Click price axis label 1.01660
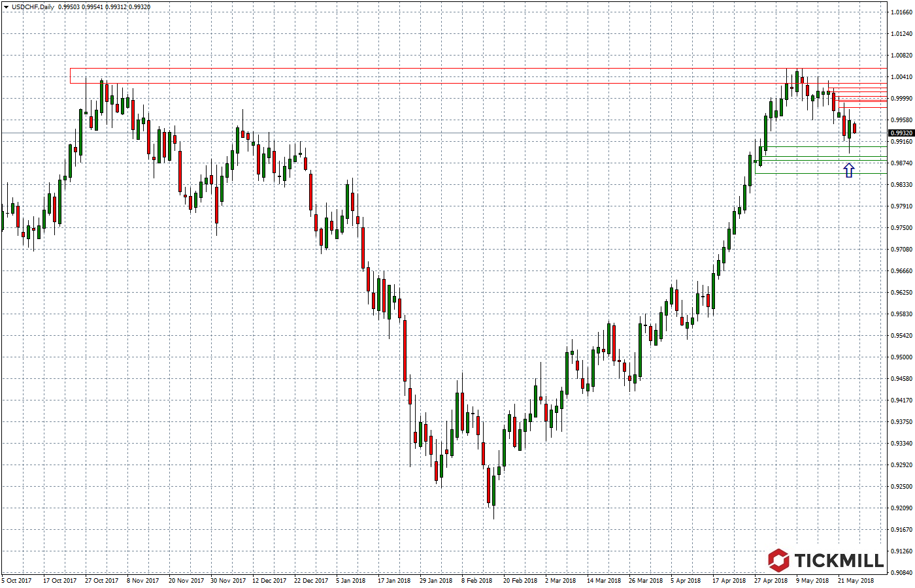The height and width of the screenshot is (588, 915). tap(901, 12)
